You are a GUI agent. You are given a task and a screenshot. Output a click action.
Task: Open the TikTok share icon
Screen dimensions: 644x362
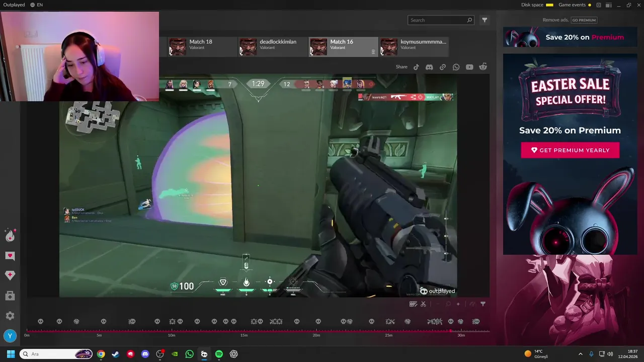tap(416, 67)
